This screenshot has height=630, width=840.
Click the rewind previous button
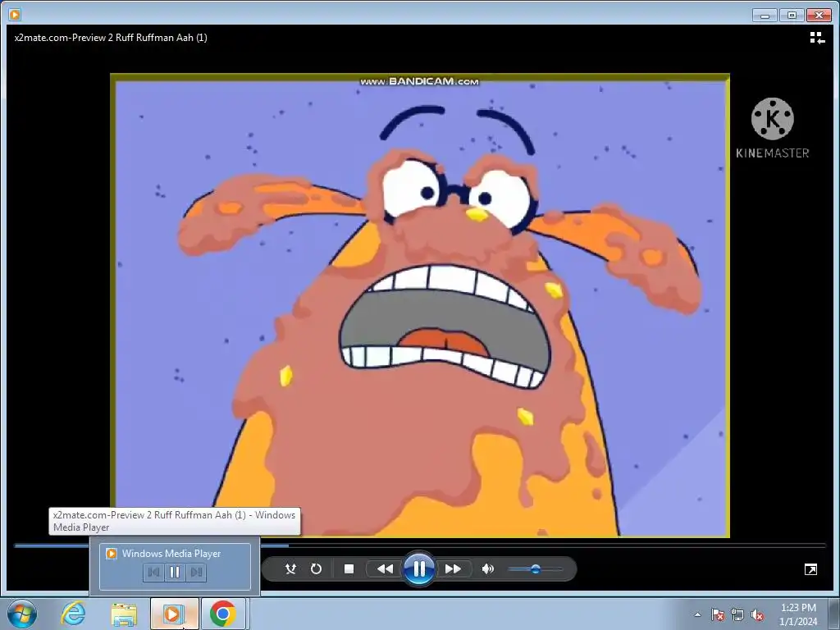(x=385, y=569)
